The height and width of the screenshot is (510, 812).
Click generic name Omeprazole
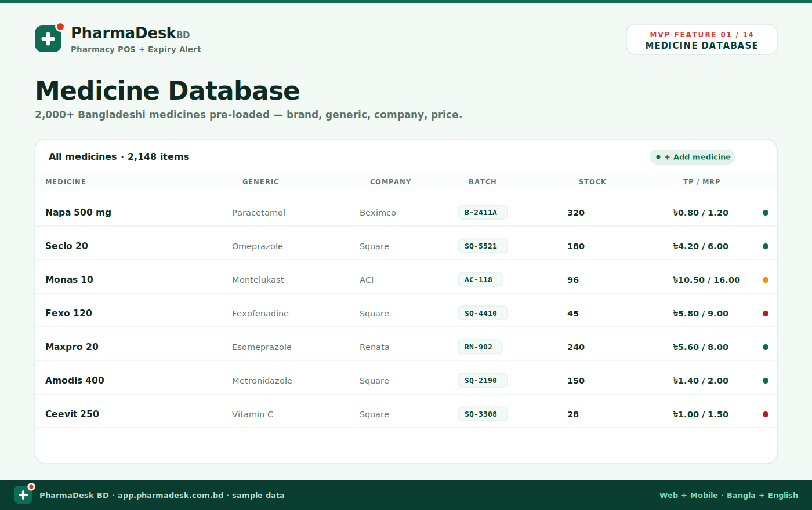(x=258, y=246)
